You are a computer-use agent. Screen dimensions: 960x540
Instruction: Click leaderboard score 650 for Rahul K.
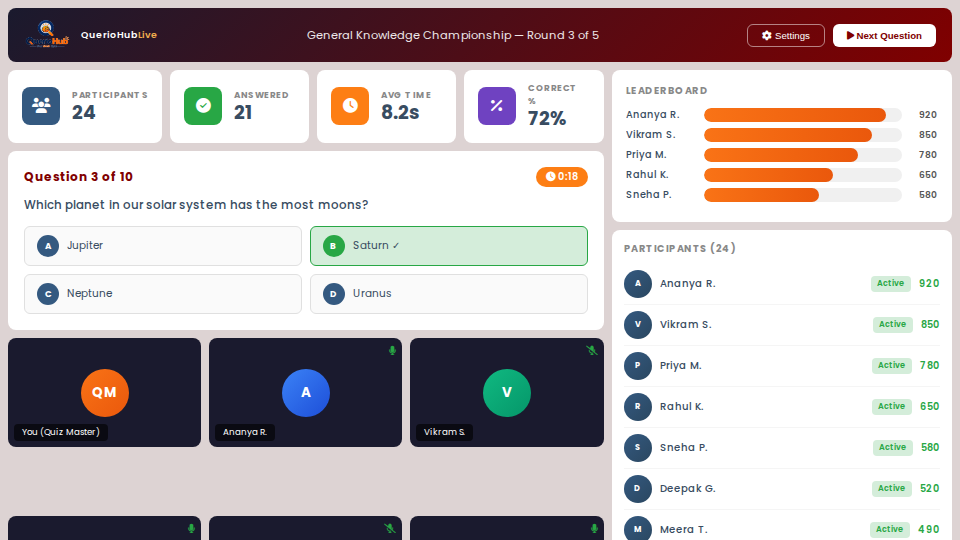928,175
